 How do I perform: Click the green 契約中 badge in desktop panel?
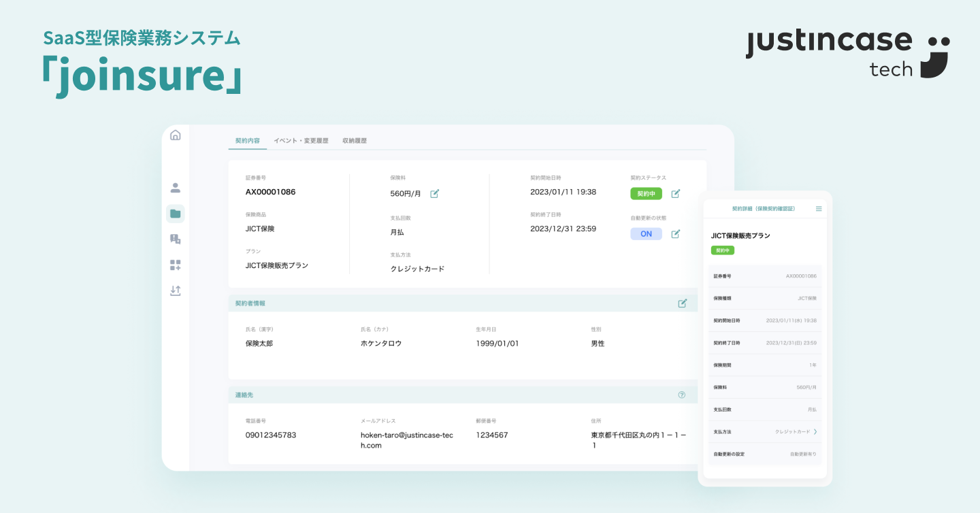tap(646, 193)
